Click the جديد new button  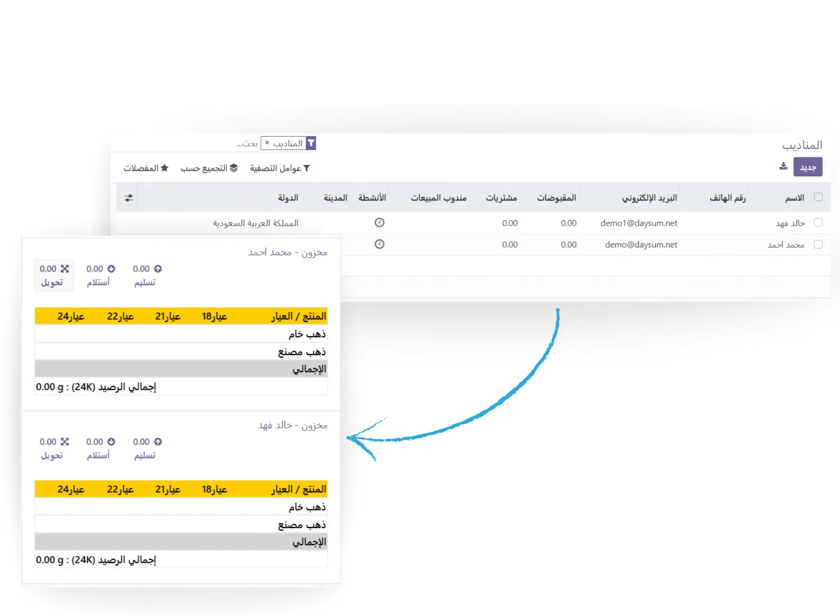pyautogui.click(x=808, y=167)
